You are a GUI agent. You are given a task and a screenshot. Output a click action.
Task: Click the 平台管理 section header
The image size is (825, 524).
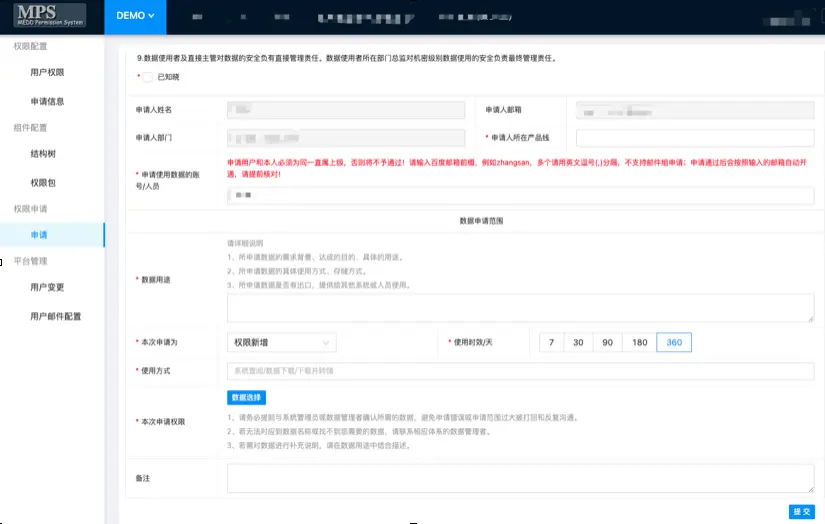click(31, 261)
